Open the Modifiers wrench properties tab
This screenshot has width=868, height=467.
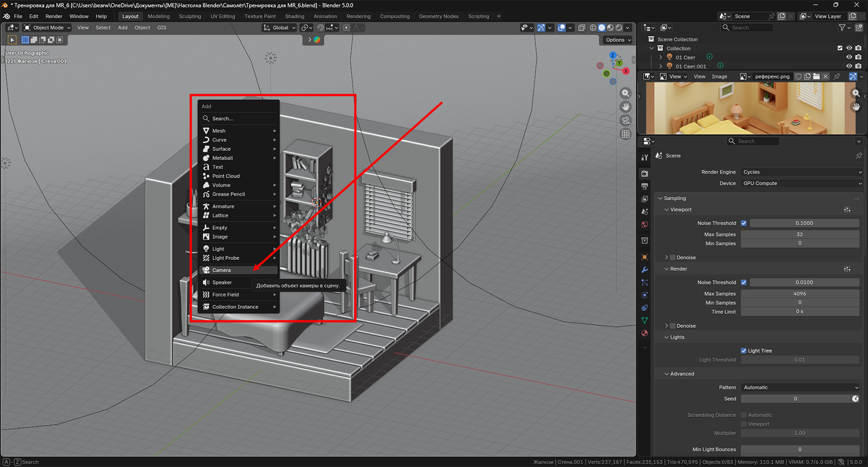coord(644,270)
